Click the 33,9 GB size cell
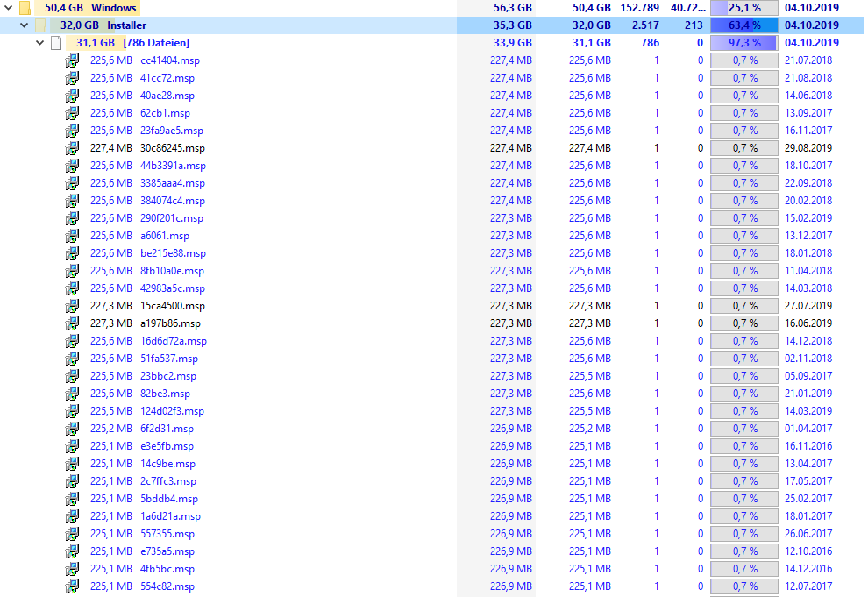 pyautogui.click(x=513, y=43)
